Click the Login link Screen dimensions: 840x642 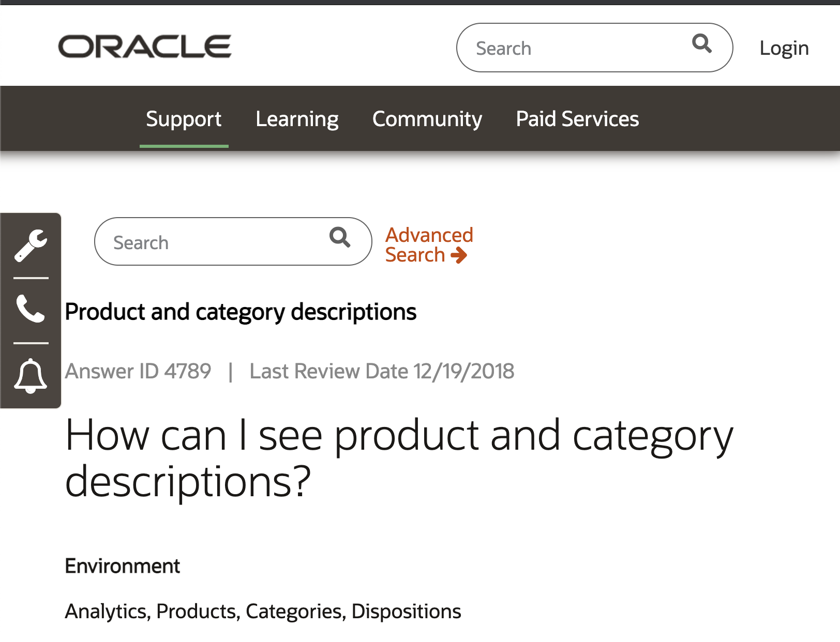pos(784,48)
